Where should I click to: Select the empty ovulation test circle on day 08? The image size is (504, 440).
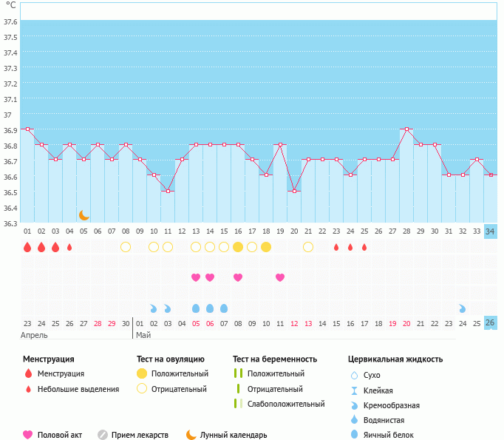[126, 247]
